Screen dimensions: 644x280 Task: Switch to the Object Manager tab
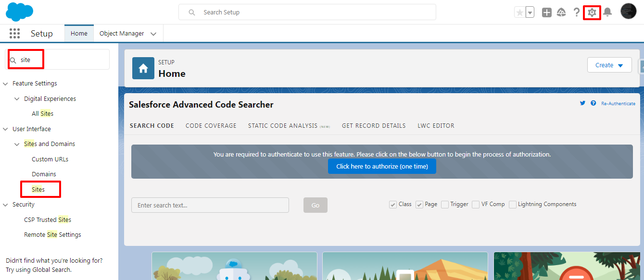tap(122, 34)
